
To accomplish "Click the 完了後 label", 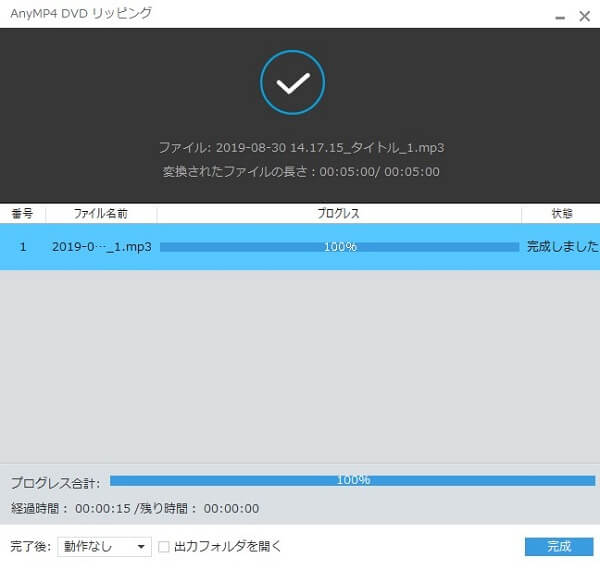I will pyautogui.click(x=30, y=547).
